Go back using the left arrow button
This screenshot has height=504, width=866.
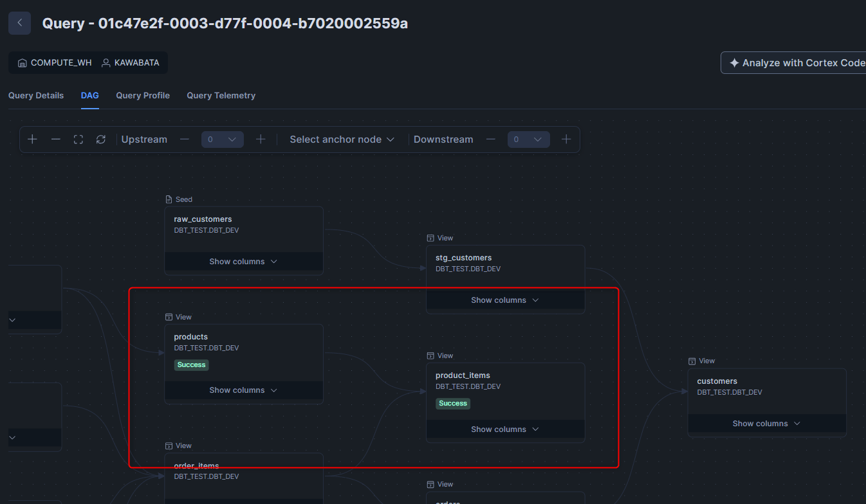[19, 23]
